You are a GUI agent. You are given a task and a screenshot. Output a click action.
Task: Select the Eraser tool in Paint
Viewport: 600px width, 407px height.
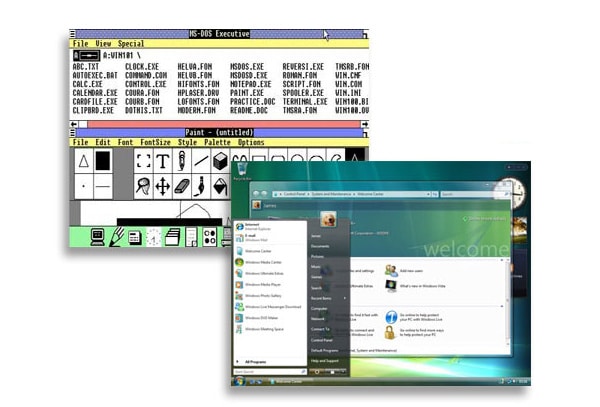(x=182, y=186)
